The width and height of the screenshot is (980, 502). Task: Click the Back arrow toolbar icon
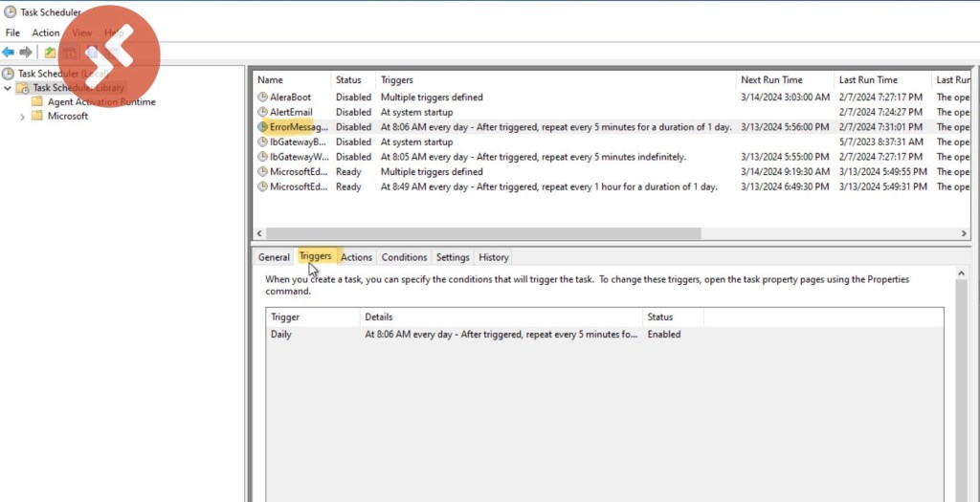pyautogui.click(x=8, y=53)
